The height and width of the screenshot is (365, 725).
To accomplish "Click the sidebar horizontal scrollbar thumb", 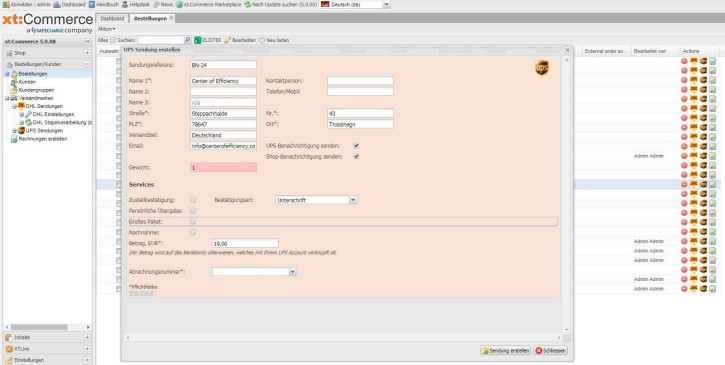I will click(x=39, y=327).
